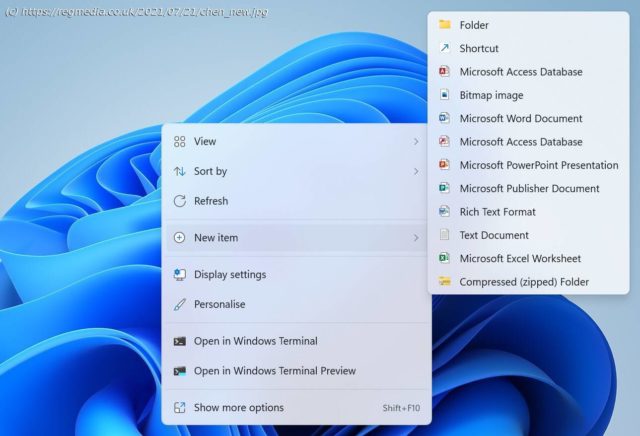Screen dimensions: 640x436
Task: Click the Sort by arrows icon
Action: [180, 171]
